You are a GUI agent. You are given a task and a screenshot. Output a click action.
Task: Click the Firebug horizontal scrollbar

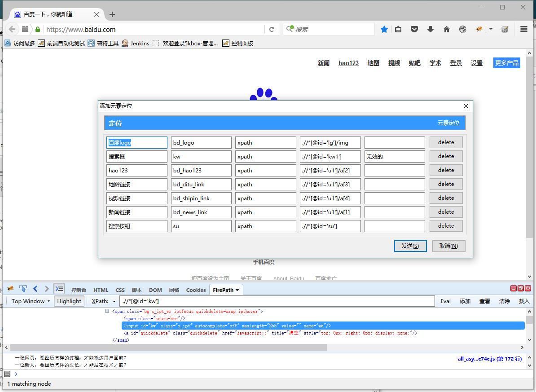[168, 347]
